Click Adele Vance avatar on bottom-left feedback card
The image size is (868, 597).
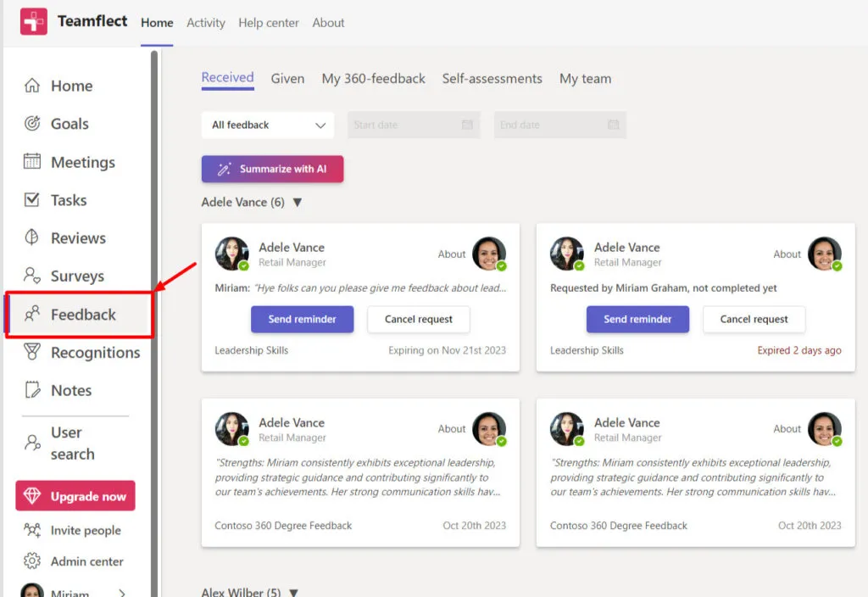(232, 428)
